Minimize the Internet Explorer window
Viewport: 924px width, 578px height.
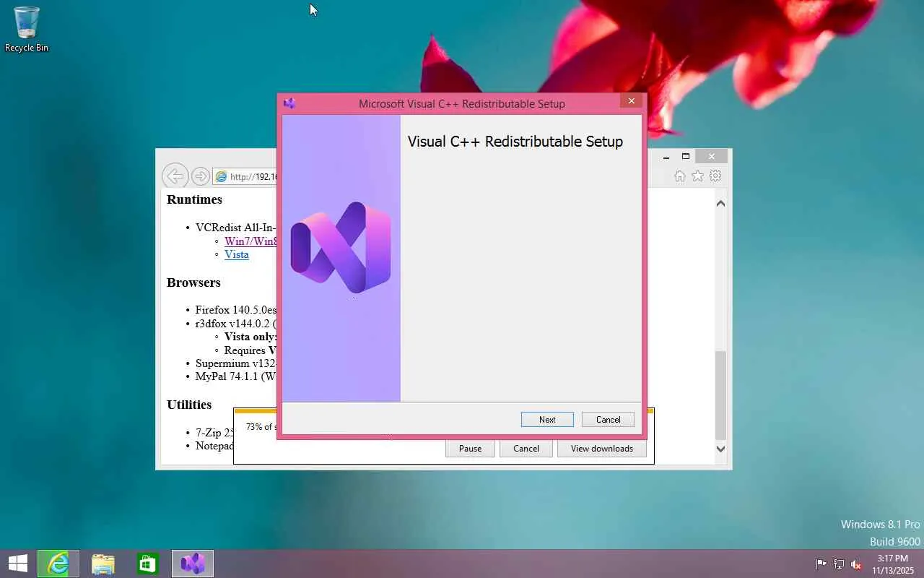pos(666,157)
